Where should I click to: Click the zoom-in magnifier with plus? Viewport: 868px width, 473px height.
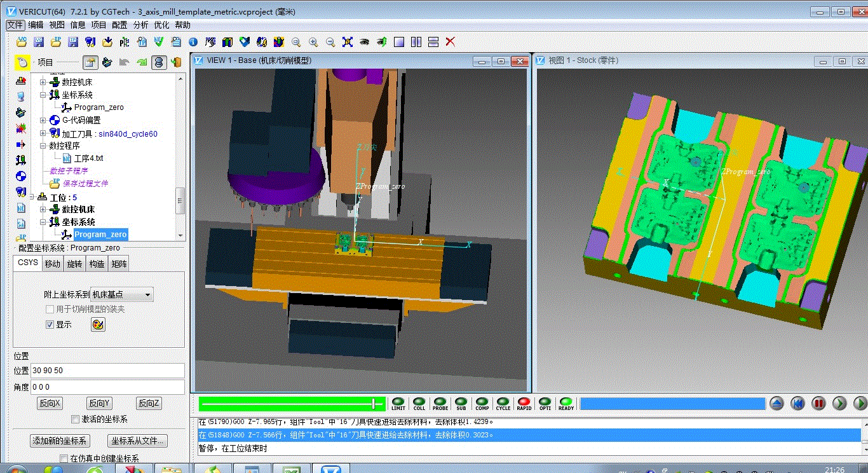click(313, 42)
